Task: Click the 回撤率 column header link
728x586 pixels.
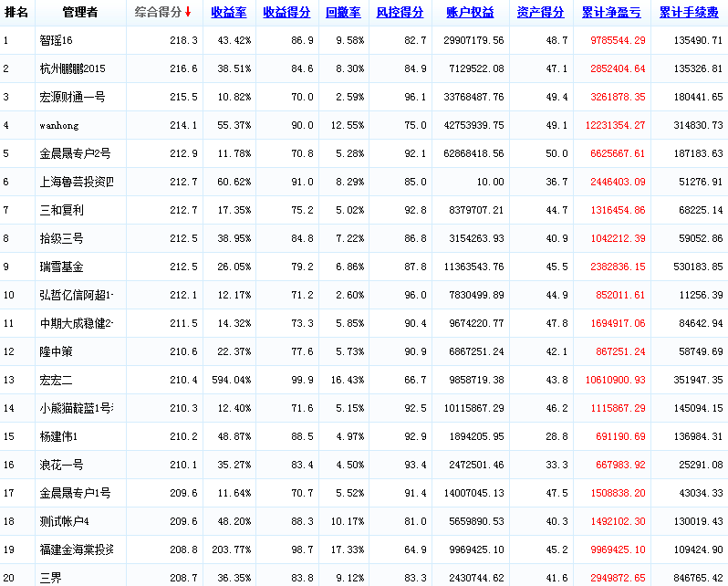Action: 343,13
